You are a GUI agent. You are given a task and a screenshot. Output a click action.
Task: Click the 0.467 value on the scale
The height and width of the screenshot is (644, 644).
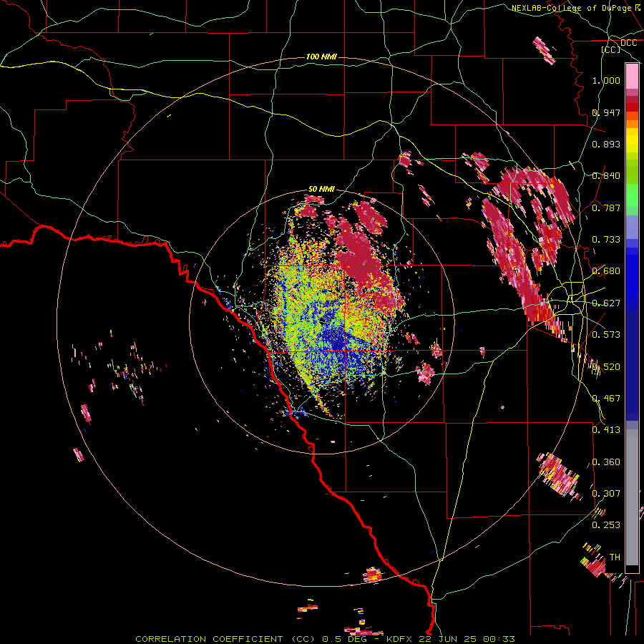click(606, 399)
